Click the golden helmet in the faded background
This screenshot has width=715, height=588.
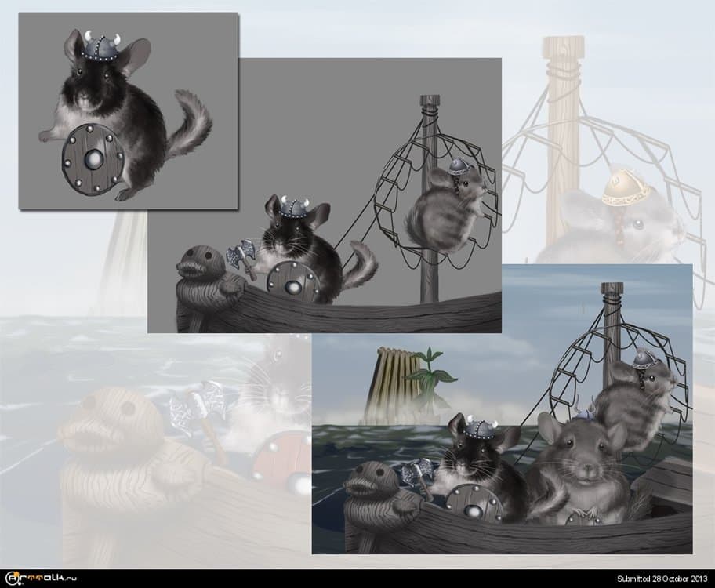(626, 188)
